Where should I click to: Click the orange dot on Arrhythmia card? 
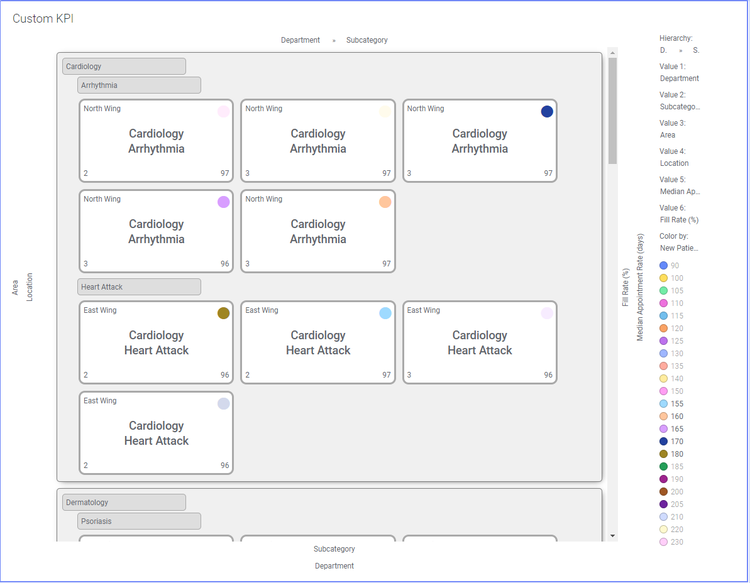(x=385, y=202)
